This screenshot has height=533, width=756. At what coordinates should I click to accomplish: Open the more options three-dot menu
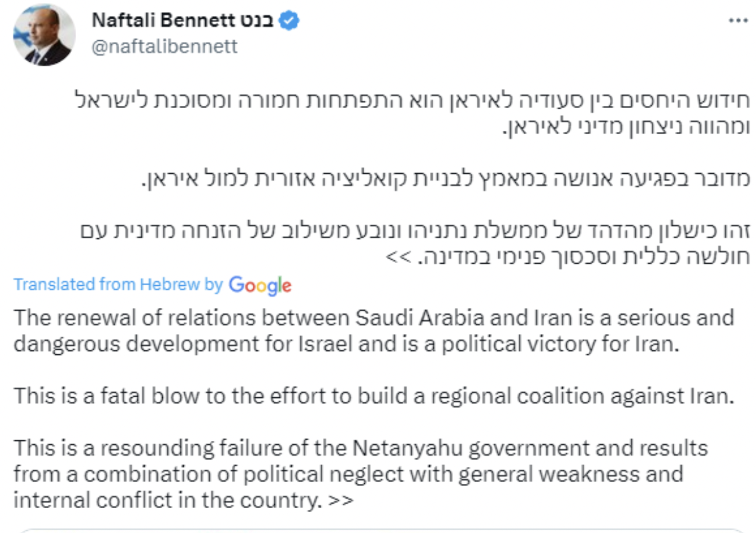(x=738, y=20)
